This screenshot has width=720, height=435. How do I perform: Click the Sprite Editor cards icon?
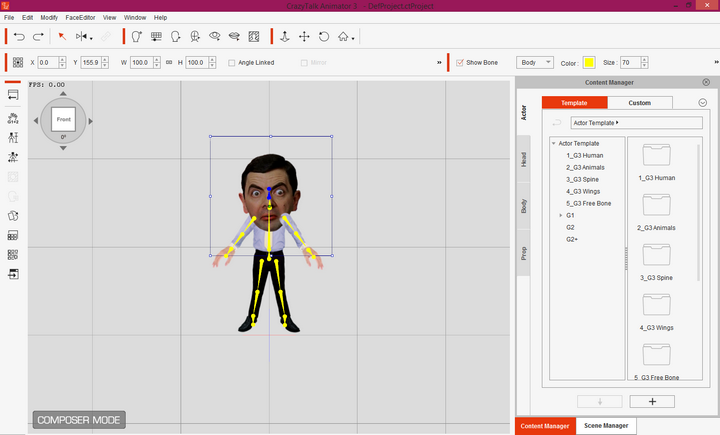pyautogui.click(x=13, y=215)
